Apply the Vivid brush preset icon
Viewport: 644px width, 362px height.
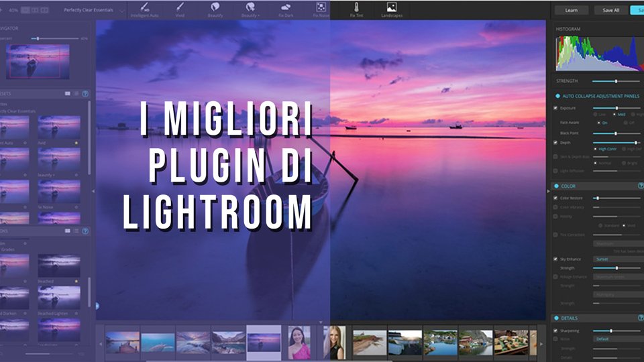coord(180,7)
